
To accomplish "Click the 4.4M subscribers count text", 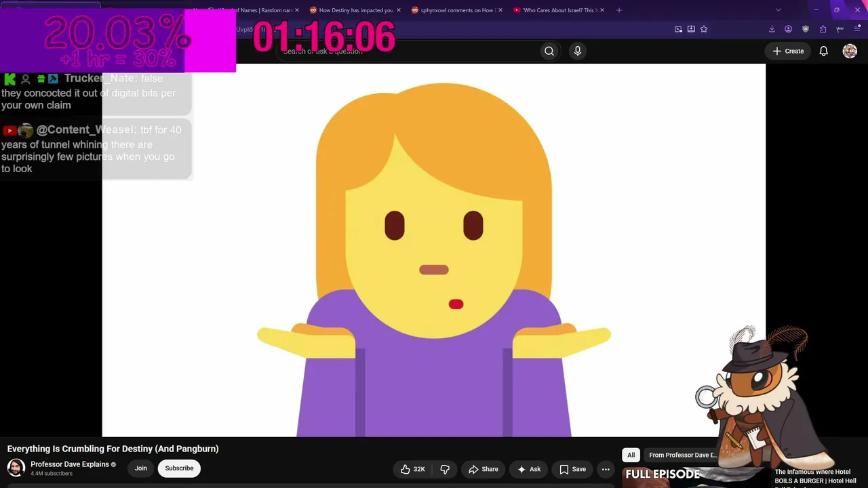I will click(x=52, y=474).
